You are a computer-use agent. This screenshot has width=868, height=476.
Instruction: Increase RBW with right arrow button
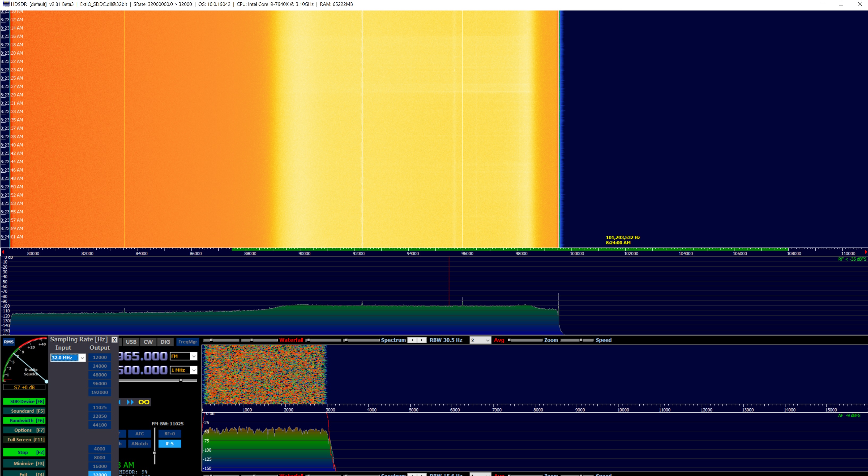tap(422, 340)
